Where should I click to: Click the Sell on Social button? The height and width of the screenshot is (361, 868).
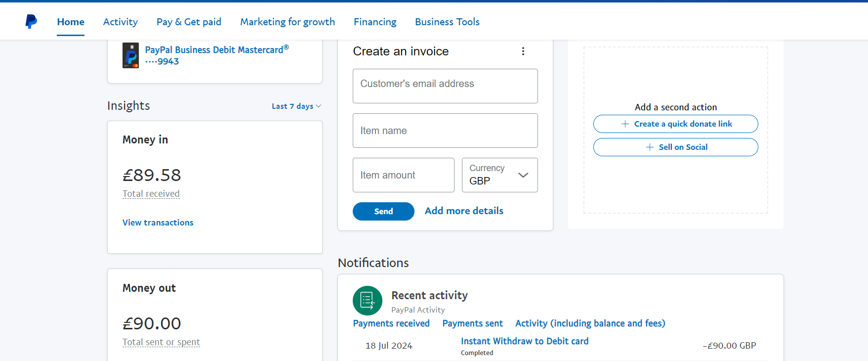(675, 147)
